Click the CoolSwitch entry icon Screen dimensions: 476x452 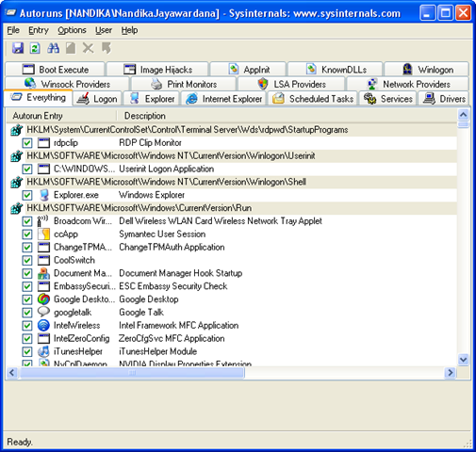[43, 260]
